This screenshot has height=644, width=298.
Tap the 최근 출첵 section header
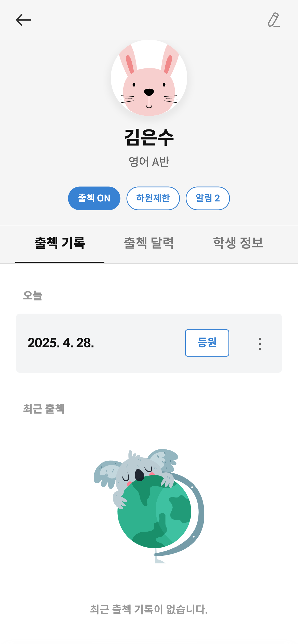click(44, 409)
